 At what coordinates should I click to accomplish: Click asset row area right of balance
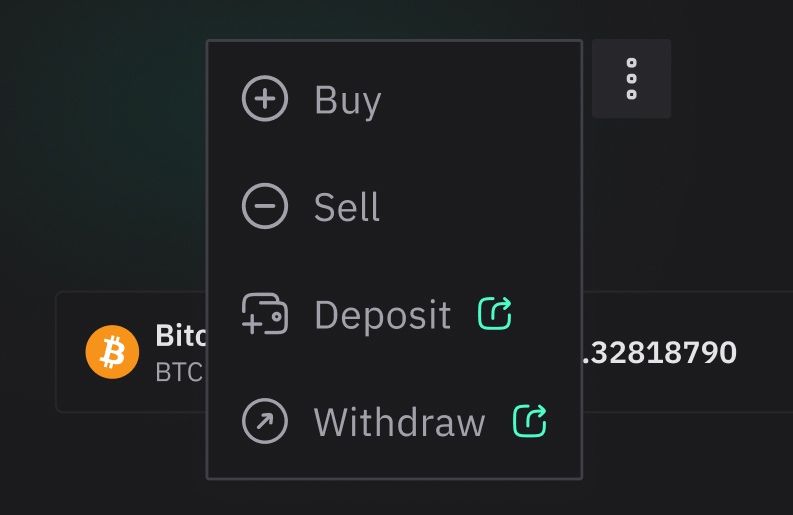point(765,352)
